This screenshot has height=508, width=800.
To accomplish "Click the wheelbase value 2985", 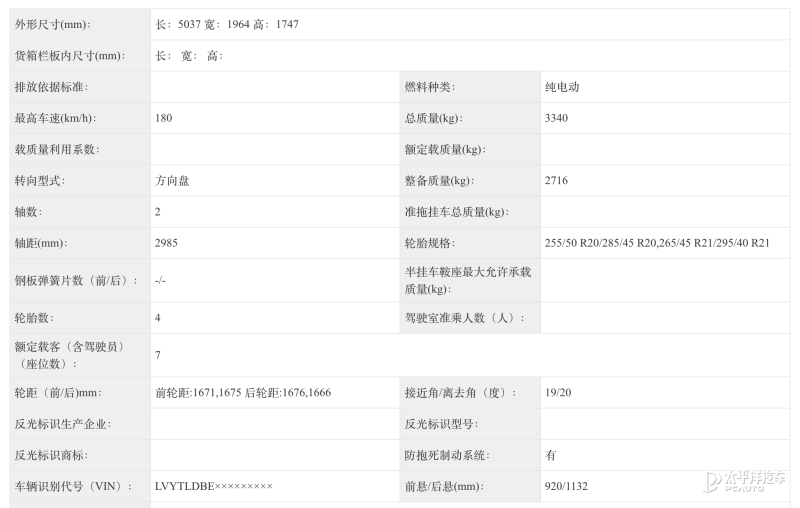I will click(x=167, y=243).
